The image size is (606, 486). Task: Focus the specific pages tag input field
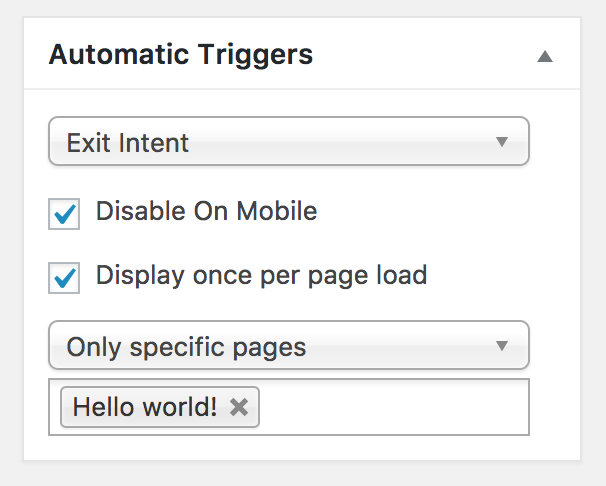[390, 407]
